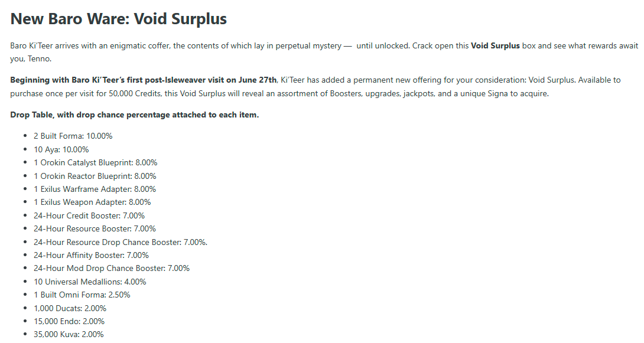Click the "New Baro Ware: Void Surplus" heading
This screenshot has height=343, width=644.
[x=118, y=19]
